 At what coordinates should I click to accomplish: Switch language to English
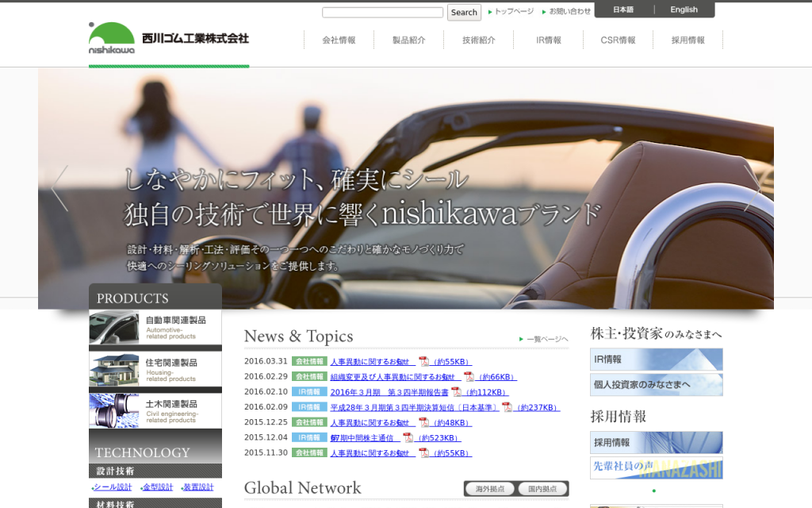[x=684, y=10]
